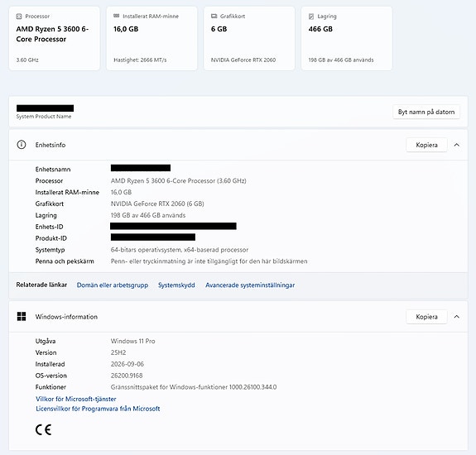Collapse the Windows-information section chevron

pyautogui.click(x=457, y=317)
